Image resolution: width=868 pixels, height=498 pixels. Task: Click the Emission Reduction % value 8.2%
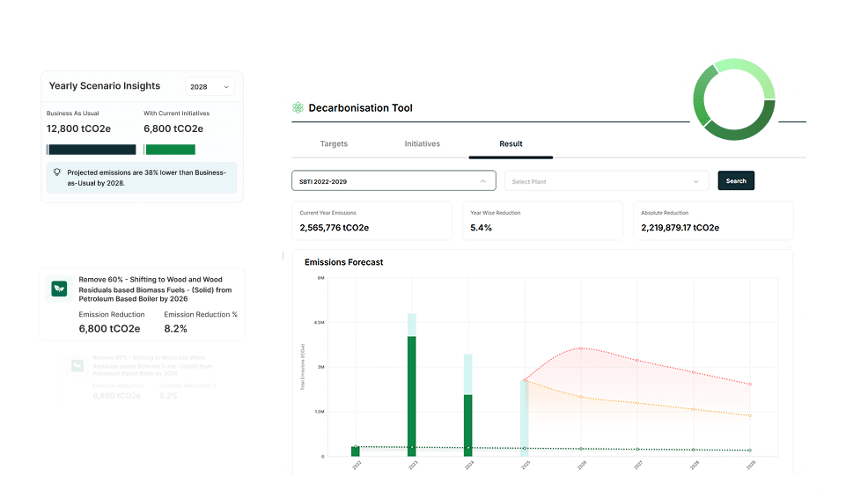(175, 329)
